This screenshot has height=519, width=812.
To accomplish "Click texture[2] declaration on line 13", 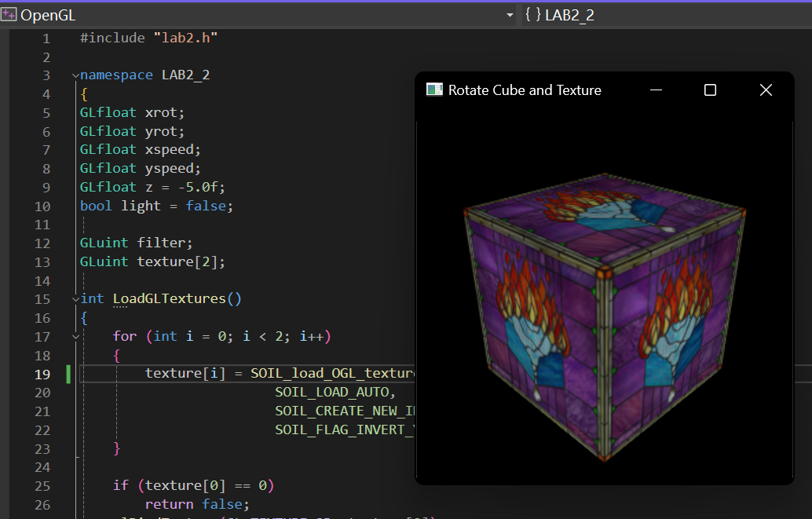I will click(x=177, y=261).
